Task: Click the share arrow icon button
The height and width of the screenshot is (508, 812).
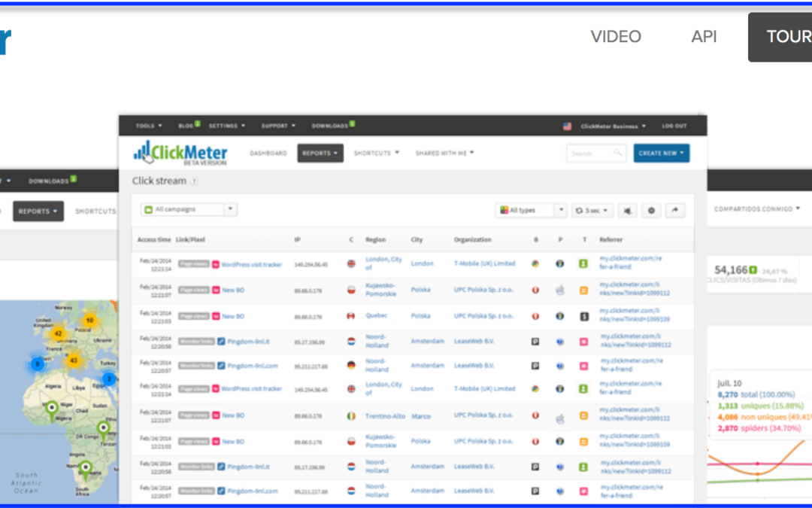Action: tap(674, 211)
